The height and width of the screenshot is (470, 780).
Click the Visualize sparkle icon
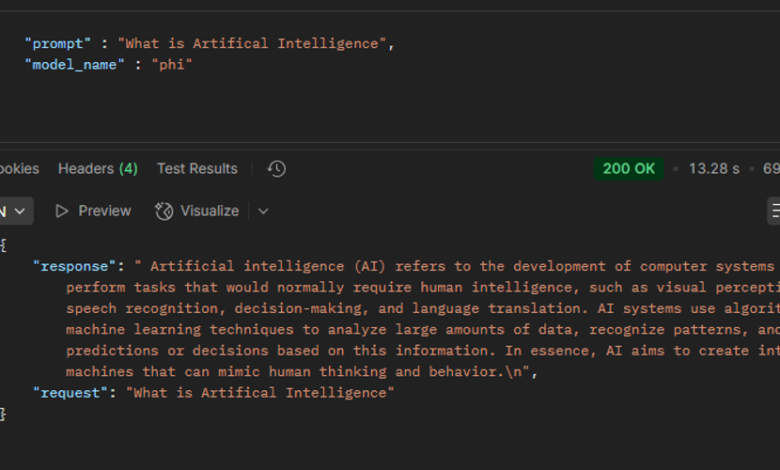[x=164, y=211]
